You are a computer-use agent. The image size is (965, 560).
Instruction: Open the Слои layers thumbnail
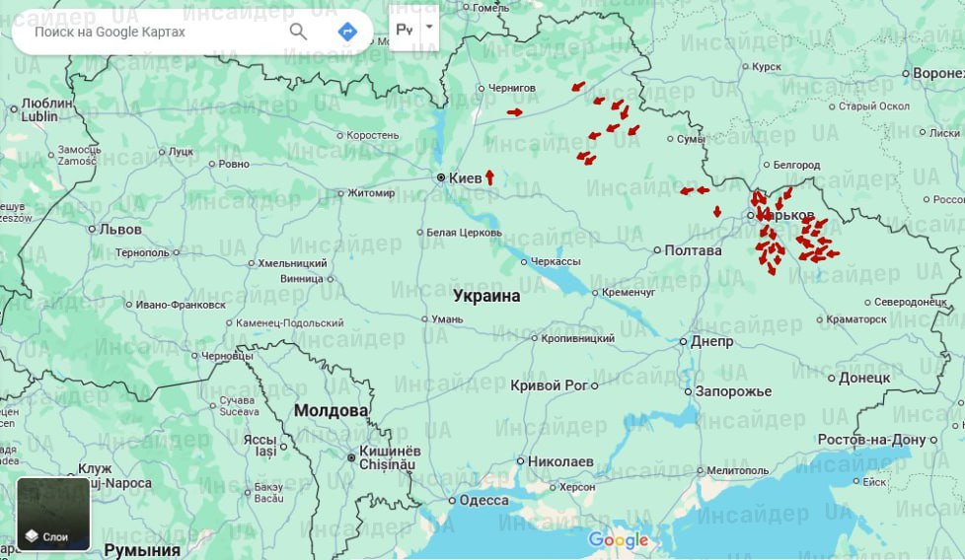[53, 514]
